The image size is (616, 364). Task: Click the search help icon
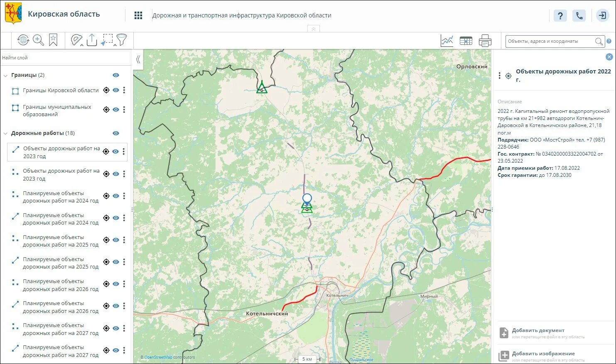609,42
